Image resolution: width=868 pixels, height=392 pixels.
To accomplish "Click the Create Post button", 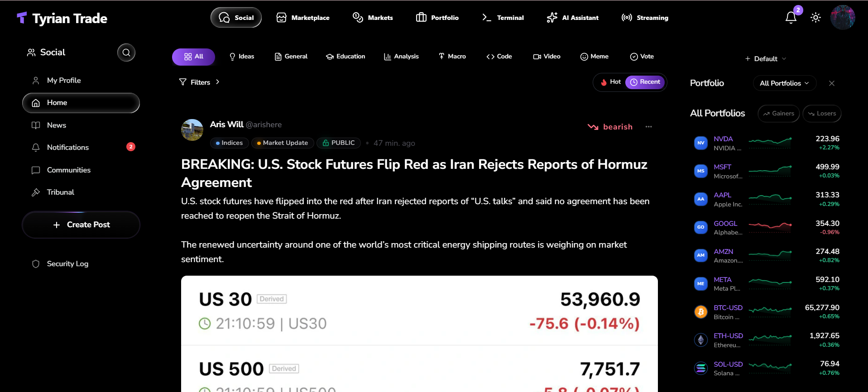I will click(81, 225).
